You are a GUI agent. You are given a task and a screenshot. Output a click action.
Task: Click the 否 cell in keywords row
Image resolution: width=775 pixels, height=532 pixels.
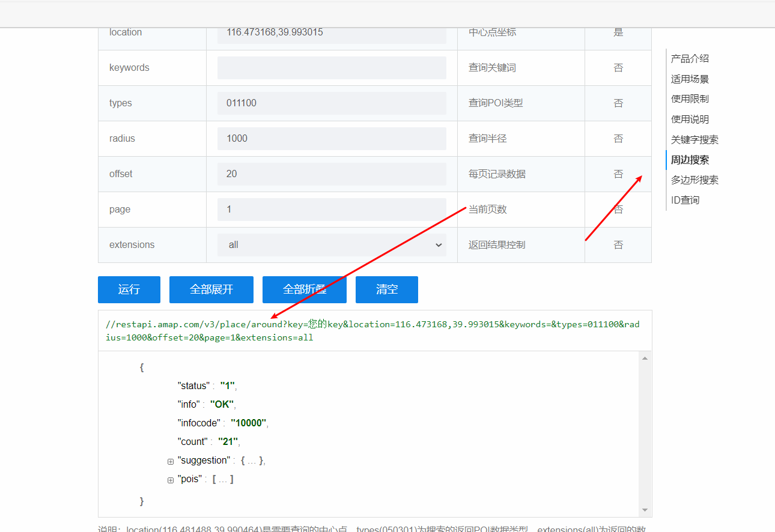coord(618,68)
